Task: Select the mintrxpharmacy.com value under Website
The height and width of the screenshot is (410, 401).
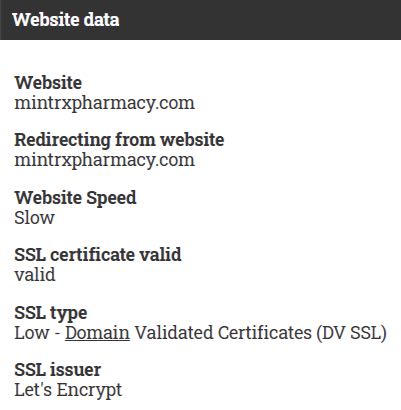Action: [104, 103]
